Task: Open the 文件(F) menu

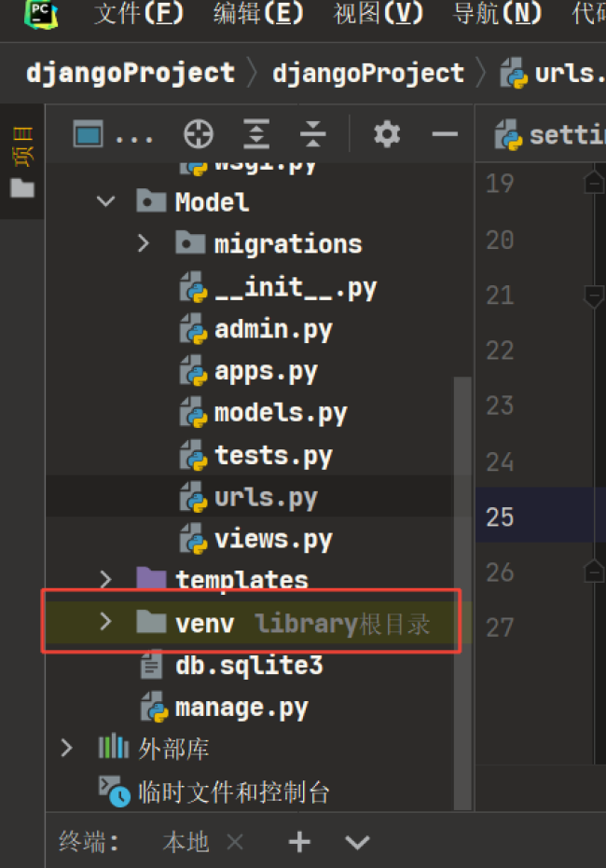Action: pyautogui.click(x=138, y=14)
